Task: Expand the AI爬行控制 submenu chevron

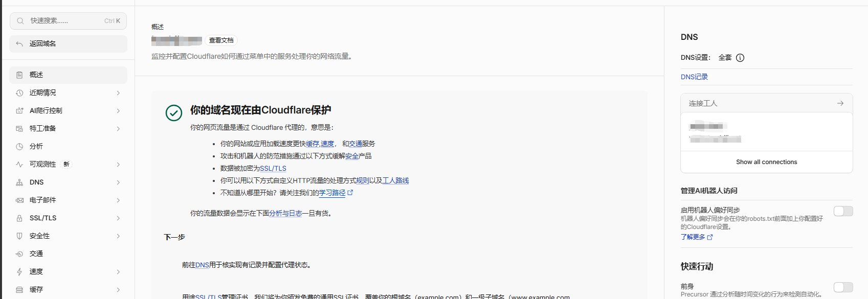Action: pyautogui.click(x=118, y=111)
